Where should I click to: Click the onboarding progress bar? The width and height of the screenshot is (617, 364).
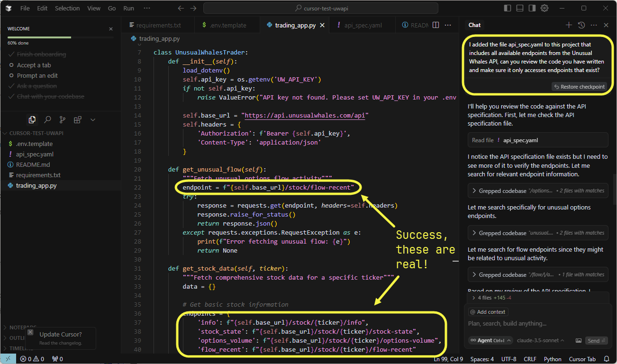tap(60, 37)
